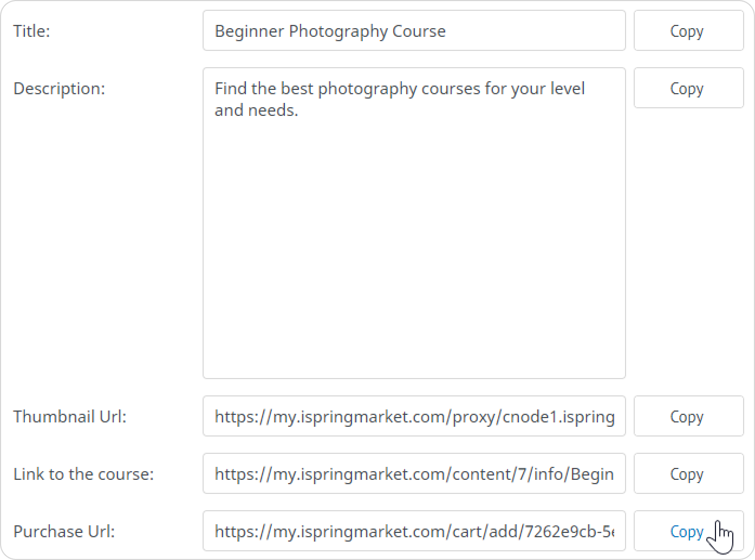Focus the Title input field
Image resolution: width=755 pixels, height=560 pixels.
(x=414, y=30)
